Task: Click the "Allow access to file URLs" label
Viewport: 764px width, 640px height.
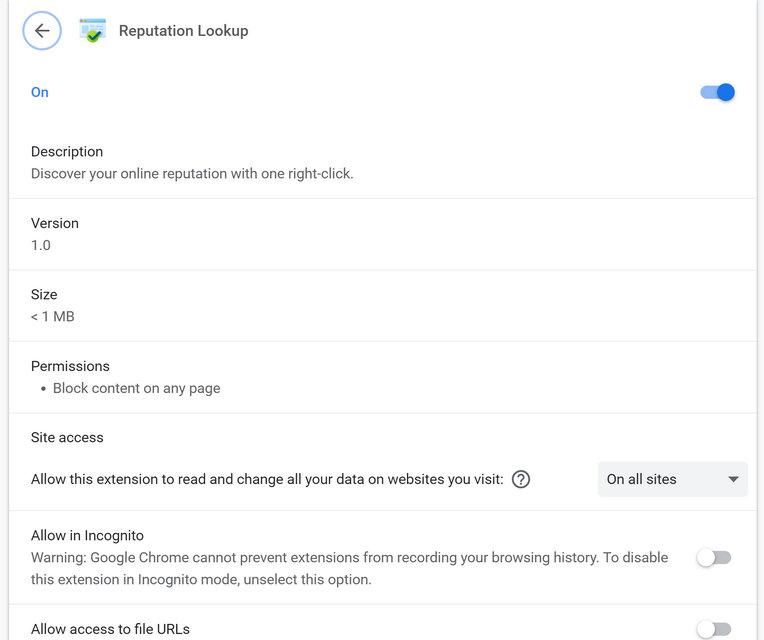Action: 110,629
